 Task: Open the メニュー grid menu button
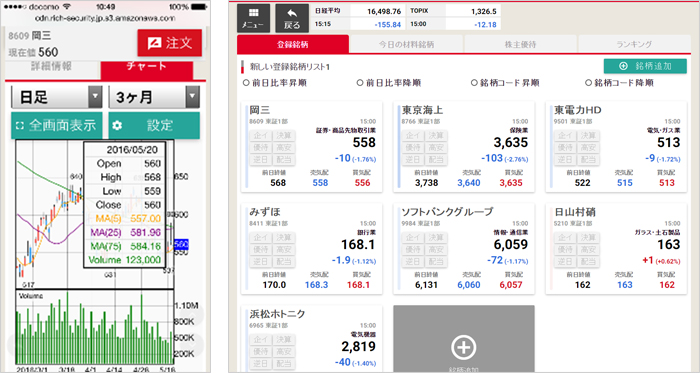point(253,18)
